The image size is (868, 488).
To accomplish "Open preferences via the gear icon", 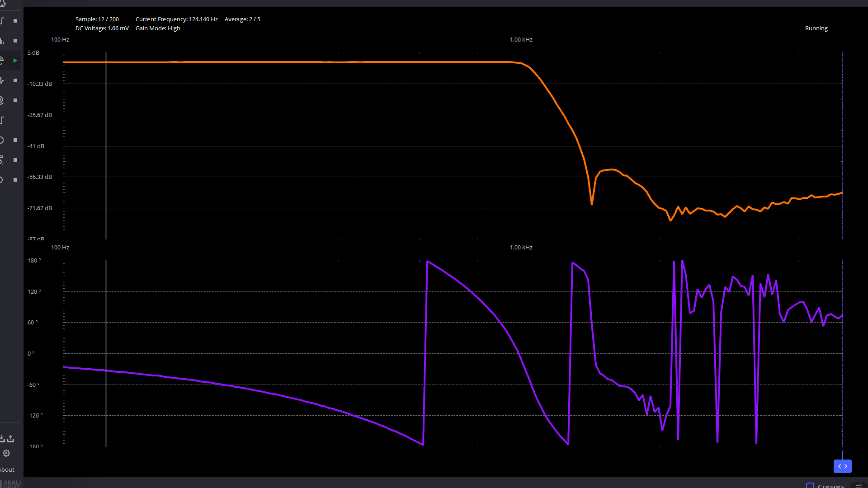I will (x=6, y=453).
